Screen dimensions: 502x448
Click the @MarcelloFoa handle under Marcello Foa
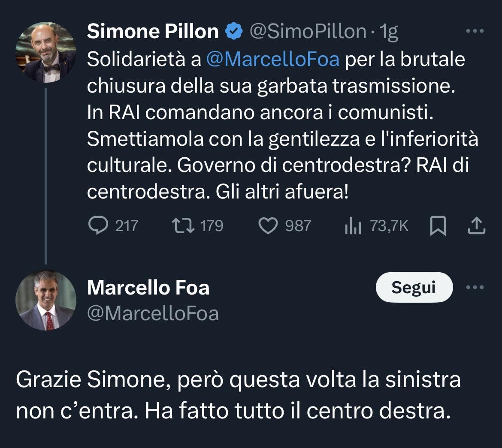pos(153,313)
